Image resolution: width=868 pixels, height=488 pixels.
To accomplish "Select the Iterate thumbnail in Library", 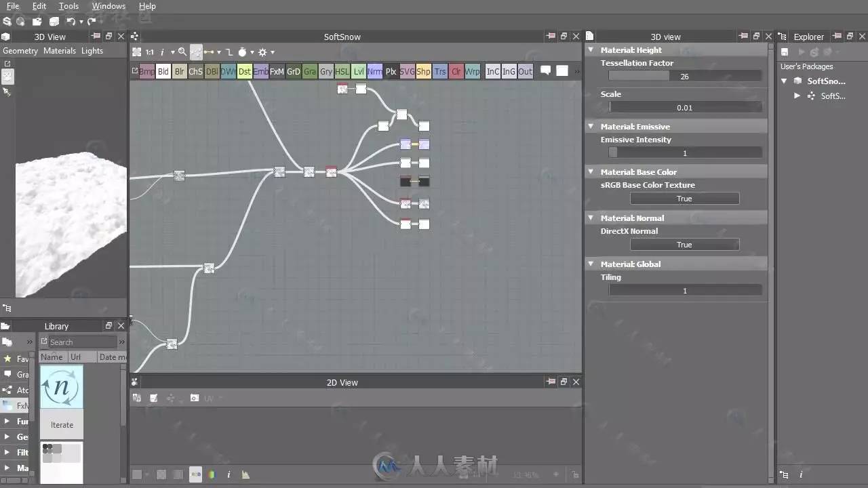I will point(62,401).
